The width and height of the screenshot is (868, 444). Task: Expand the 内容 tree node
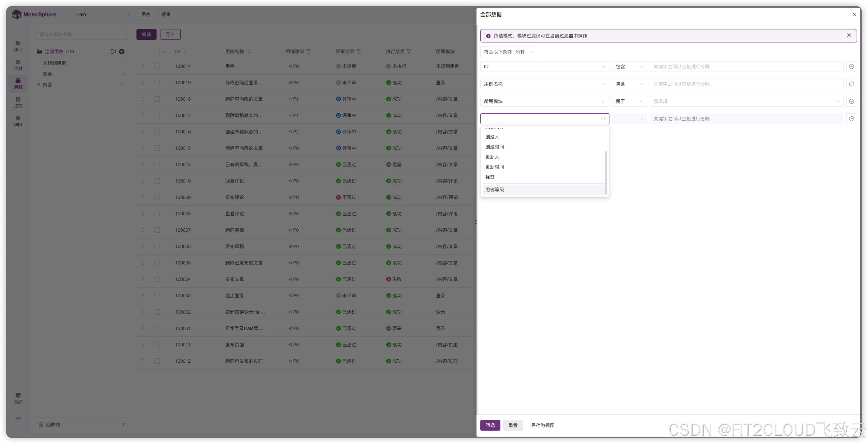pyautogui.click(x=39, y=85)
